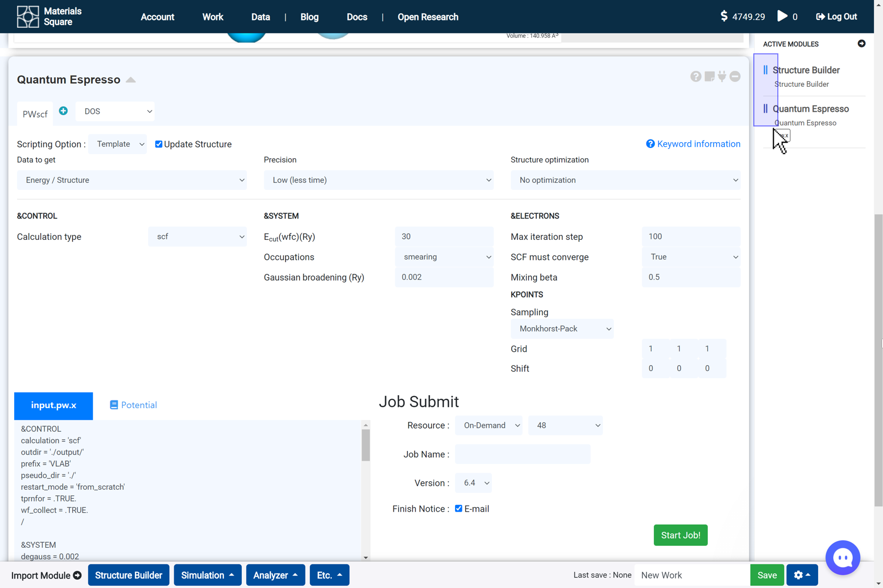The image size is (883, 588).
Task: Click the Active Modules arrow icon
Action: point(861,44)
